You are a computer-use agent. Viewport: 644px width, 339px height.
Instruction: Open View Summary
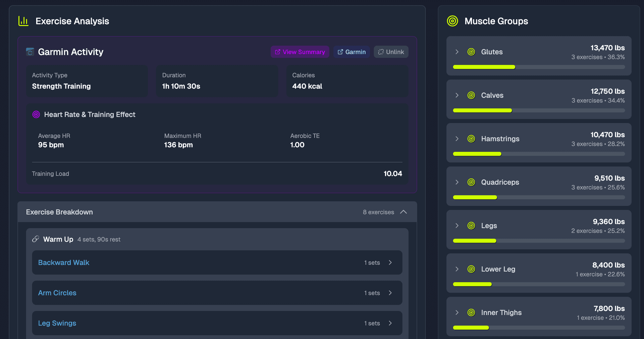[300, 52]
